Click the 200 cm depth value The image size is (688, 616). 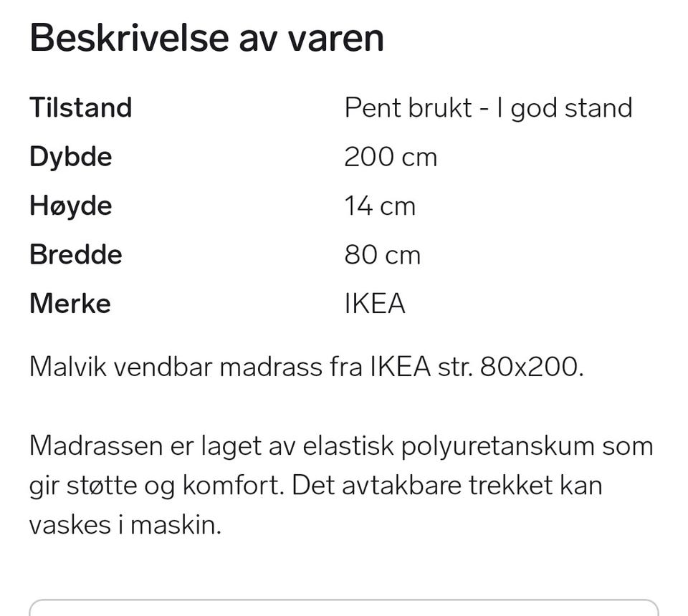pyautogui.click(x=390, y=157)
